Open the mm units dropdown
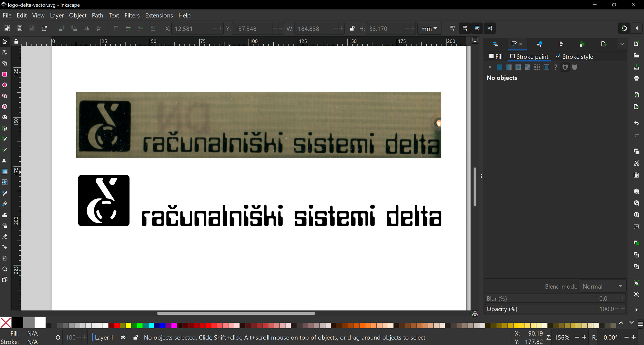This screenshot has width=644, height=345. point(429,29)
